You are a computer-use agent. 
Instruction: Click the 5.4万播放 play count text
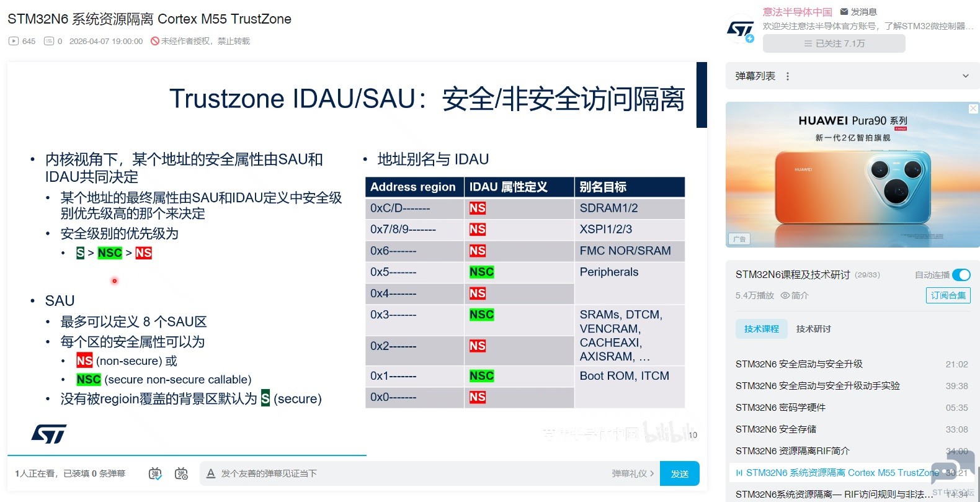pyautogui.click(x=755, y=295)
